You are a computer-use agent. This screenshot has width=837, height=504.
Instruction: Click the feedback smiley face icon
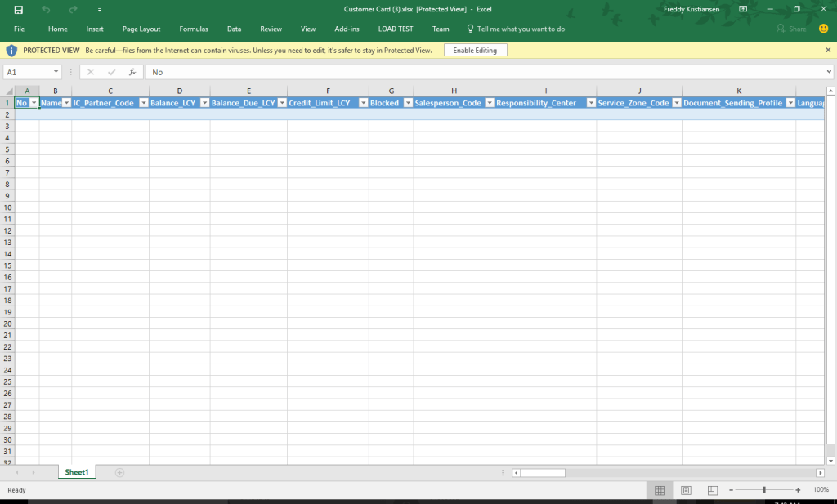(824, 29)
